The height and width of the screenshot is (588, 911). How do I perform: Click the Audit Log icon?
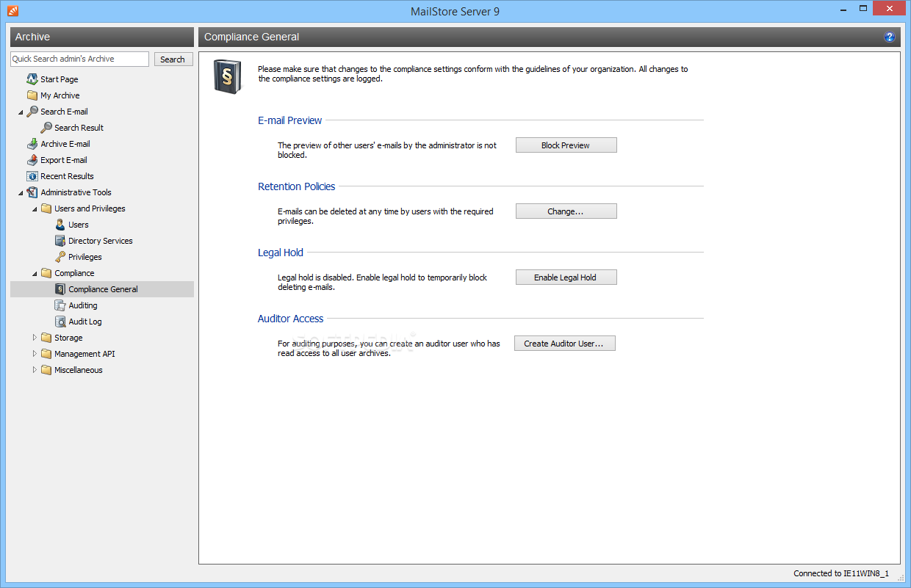pyautogui.click(x=60, y=322)
